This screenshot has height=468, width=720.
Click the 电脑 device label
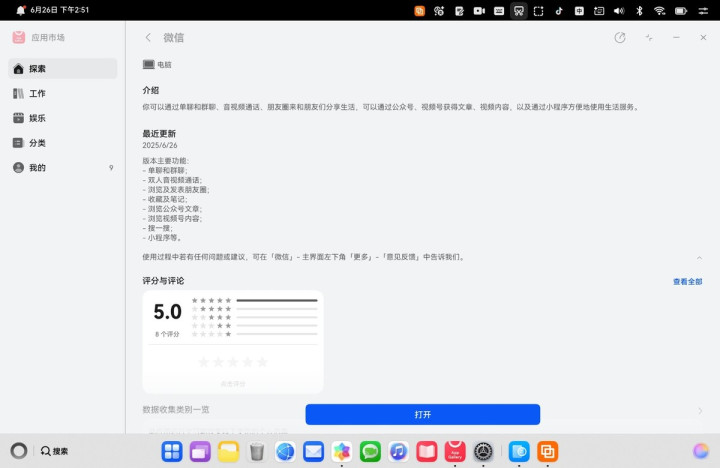coord(164,65)
